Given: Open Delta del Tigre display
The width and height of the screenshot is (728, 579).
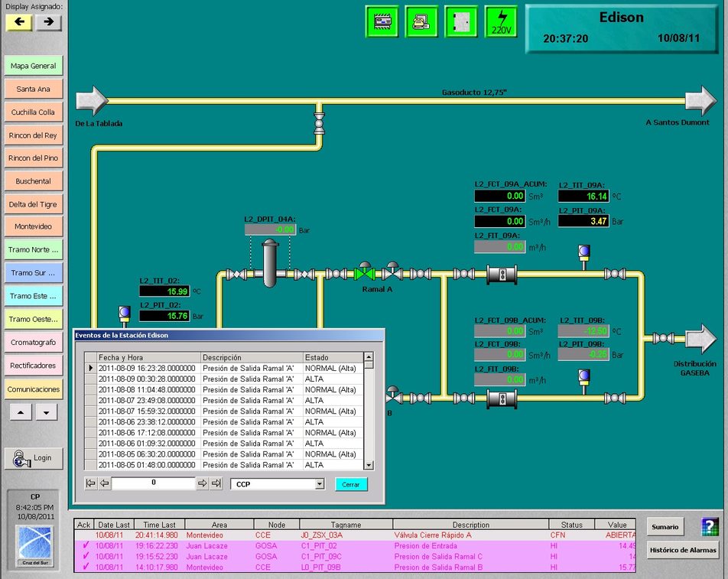Looking at the screenshot, I should [34, 204].
